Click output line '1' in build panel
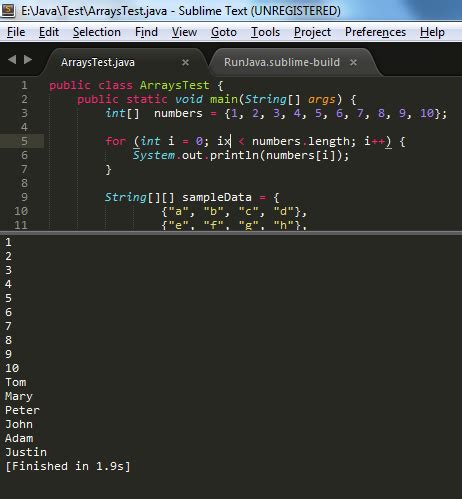The width and height of the screenshot is (462, 499). pos(8,242)
